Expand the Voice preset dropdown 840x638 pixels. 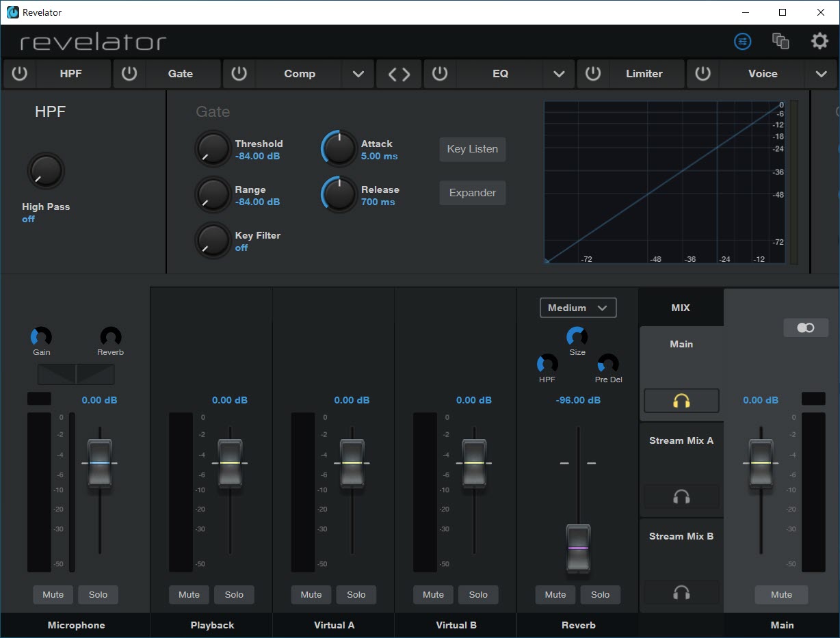pyautogui.click(x=822, y=74)
